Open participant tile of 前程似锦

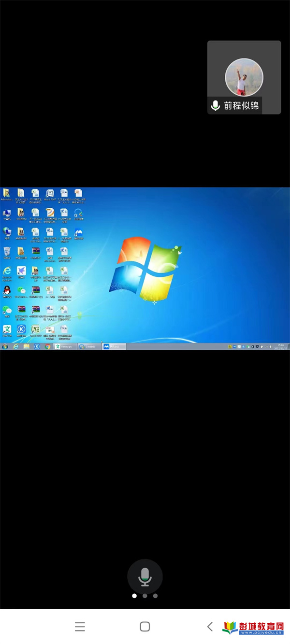244,77
